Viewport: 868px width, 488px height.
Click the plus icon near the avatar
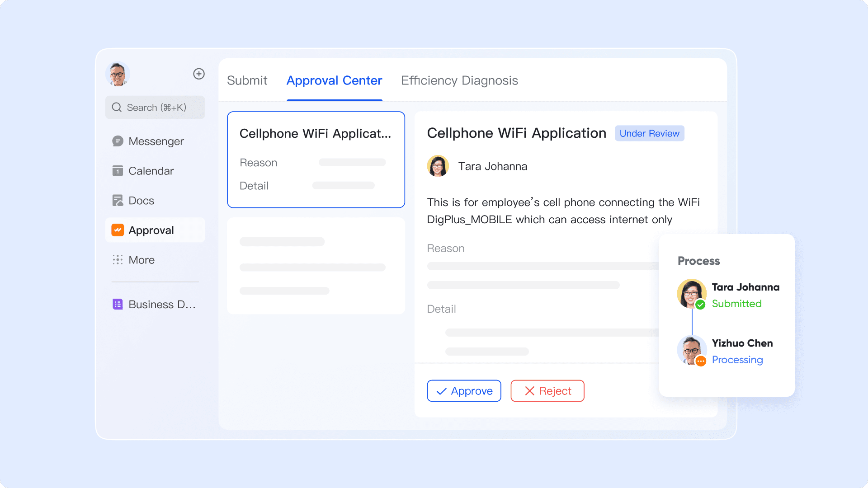click(x=199, y=74)
